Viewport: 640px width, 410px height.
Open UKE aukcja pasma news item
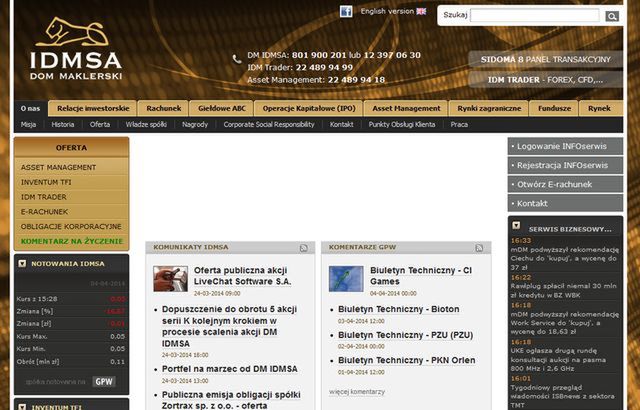point(558,359)
